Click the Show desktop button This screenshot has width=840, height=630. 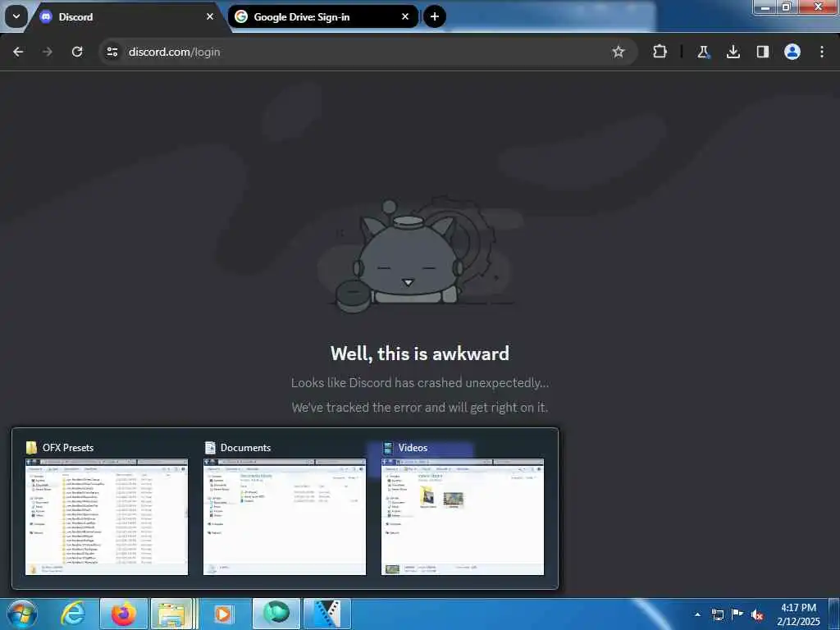click(x=834, y=614)
